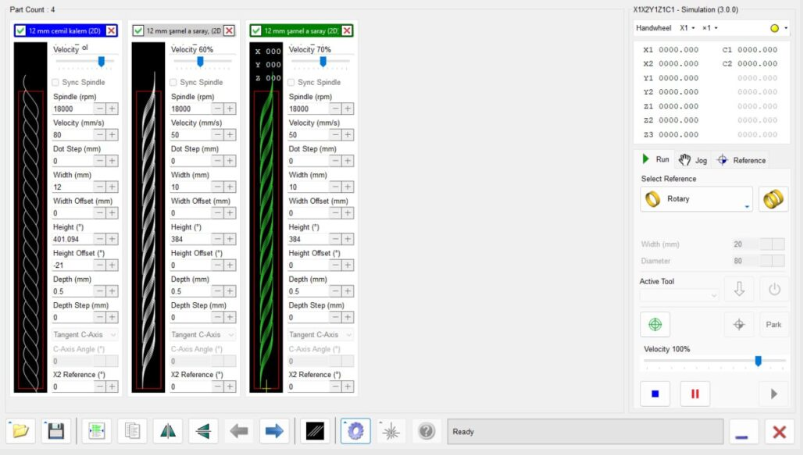The width and height of the screenshot is (803, 455).
Task: Click the vertical mirror triangle icon
Action: 168,431
